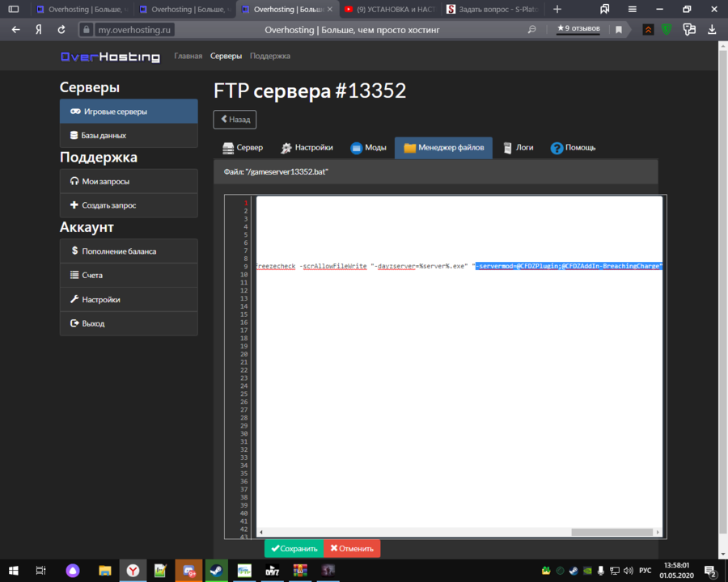Open the Логи tab

(518, 148)
